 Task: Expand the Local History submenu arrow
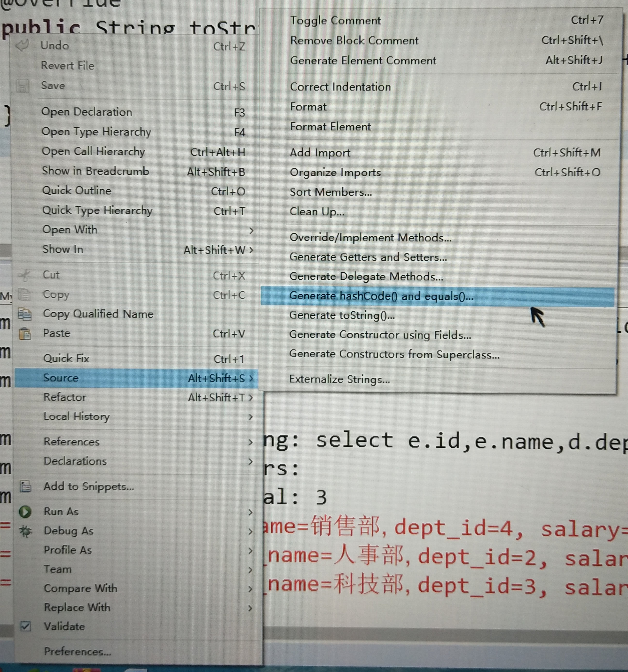251,417
